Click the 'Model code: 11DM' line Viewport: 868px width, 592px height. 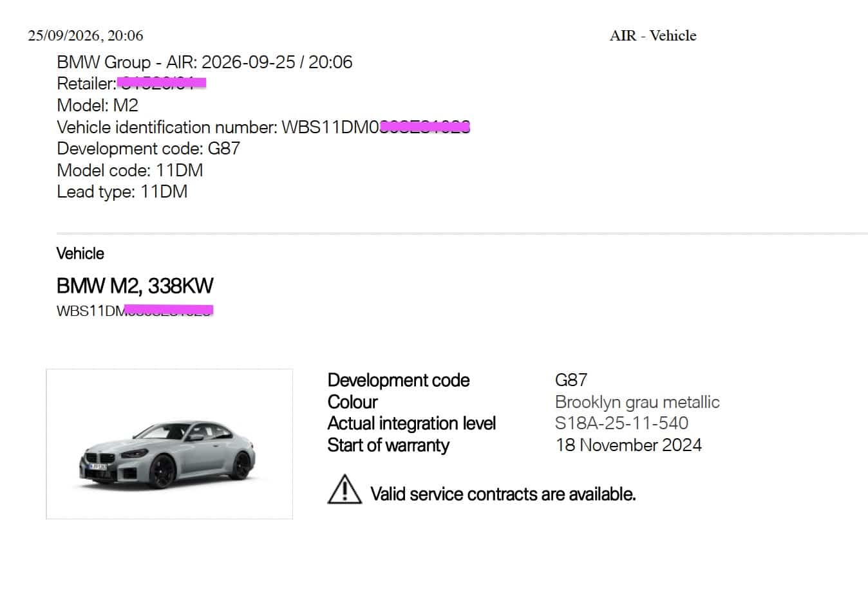click(130, 171)
